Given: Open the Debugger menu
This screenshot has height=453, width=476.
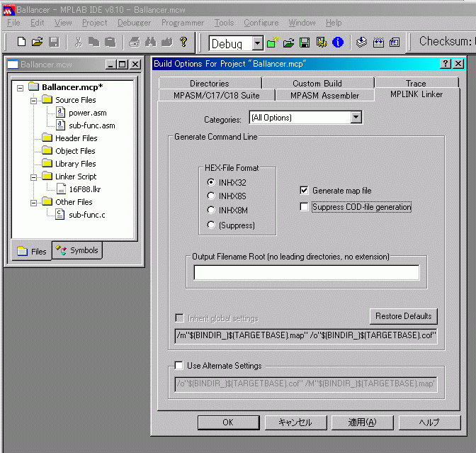Looking at the screenshot, I should pyautogui.click(x=134, y=23).
